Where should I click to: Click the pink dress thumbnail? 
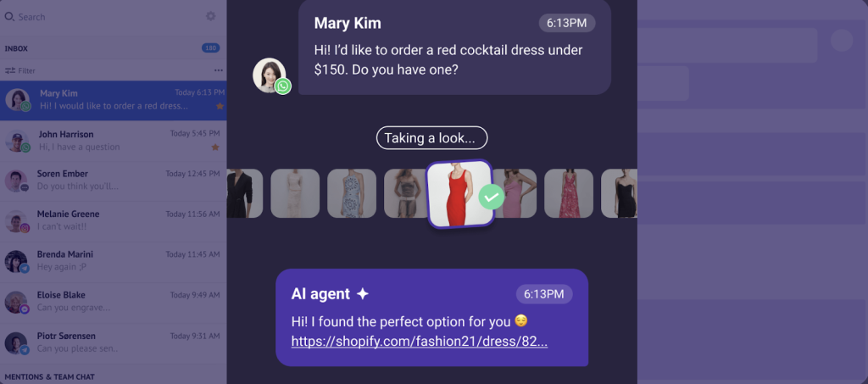(515, 193)
